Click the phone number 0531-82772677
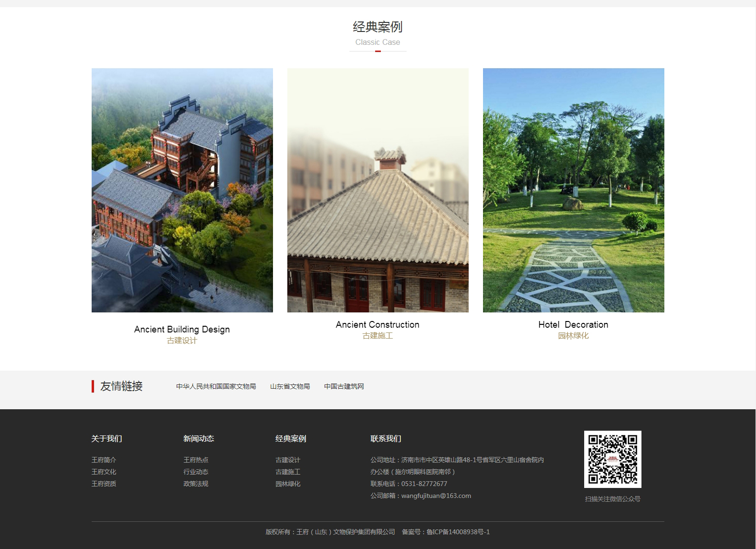 [424, 484]
